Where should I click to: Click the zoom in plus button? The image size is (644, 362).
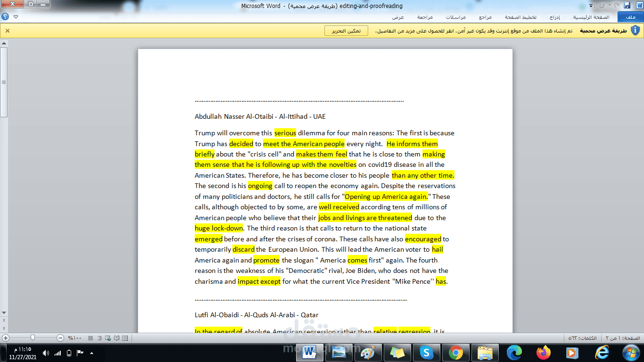tap(6, 338)
